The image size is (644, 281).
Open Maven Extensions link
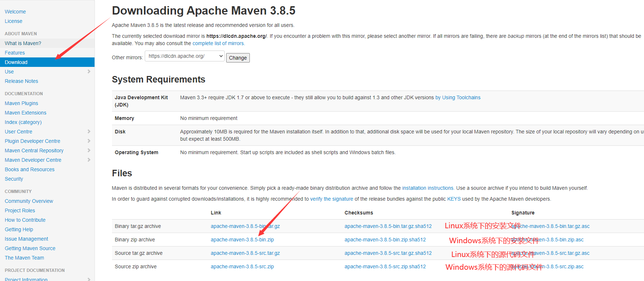coord(25,113)
